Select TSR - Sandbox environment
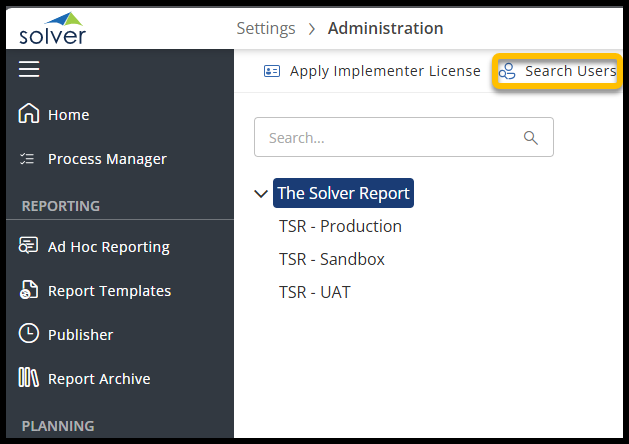 point(332,259)
